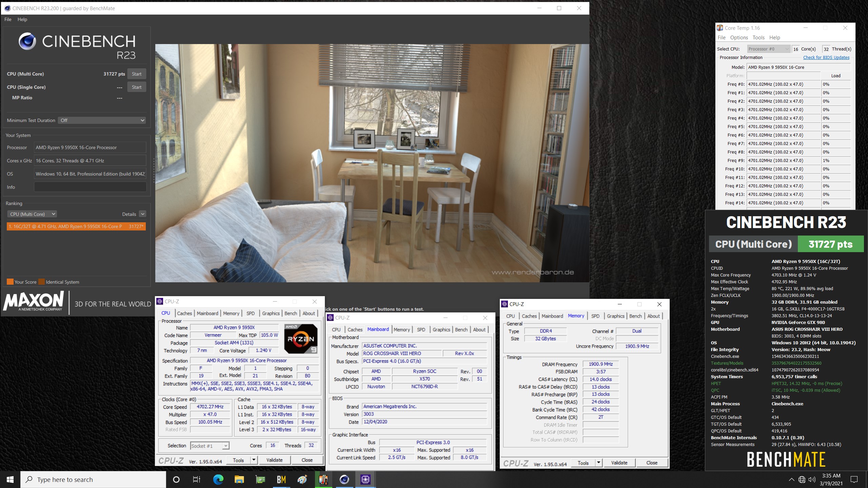Screen dimensions: 868x488
Task: Open Paint icon on taskbar
Action: click(x=302, y=479)
